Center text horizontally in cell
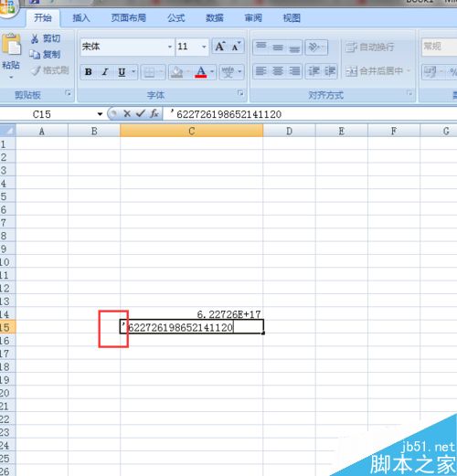Viewport: 457px width, 476px height. coord(278,71)
